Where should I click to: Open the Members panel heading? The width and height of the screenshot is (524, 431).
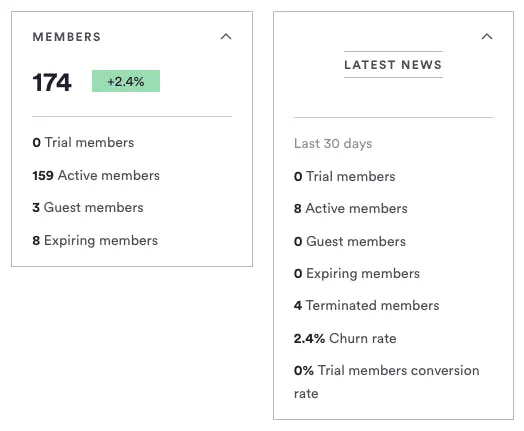(x=67, y=37)
